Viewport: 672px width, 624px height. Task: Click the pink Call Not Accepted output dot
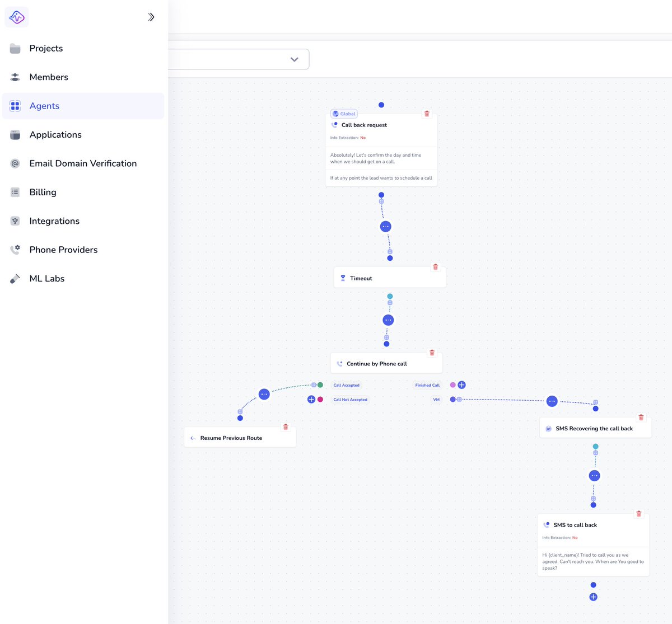pos(320,400)
